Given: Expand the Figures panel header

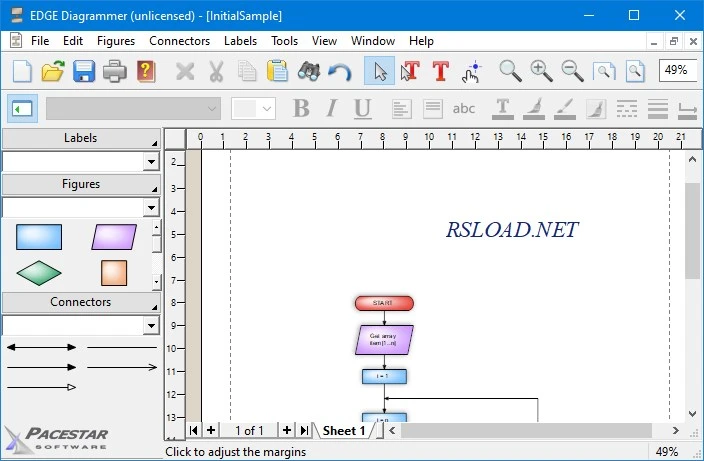Looking at the screenshot, I should pos(81,184).
